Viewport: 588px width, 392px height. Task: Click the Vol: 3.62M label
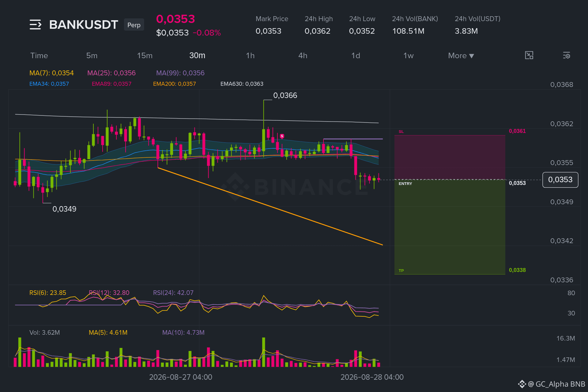45,333
